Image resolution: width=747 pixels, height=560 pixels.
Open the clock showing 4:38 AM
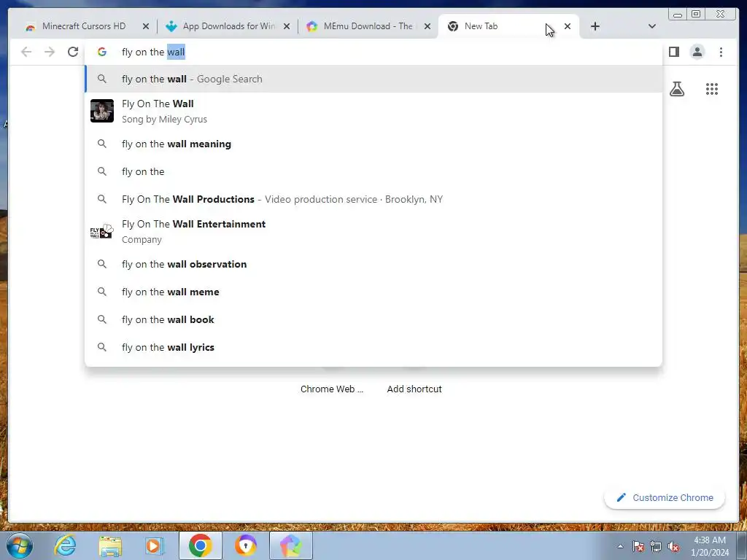(x=710, y=546)
